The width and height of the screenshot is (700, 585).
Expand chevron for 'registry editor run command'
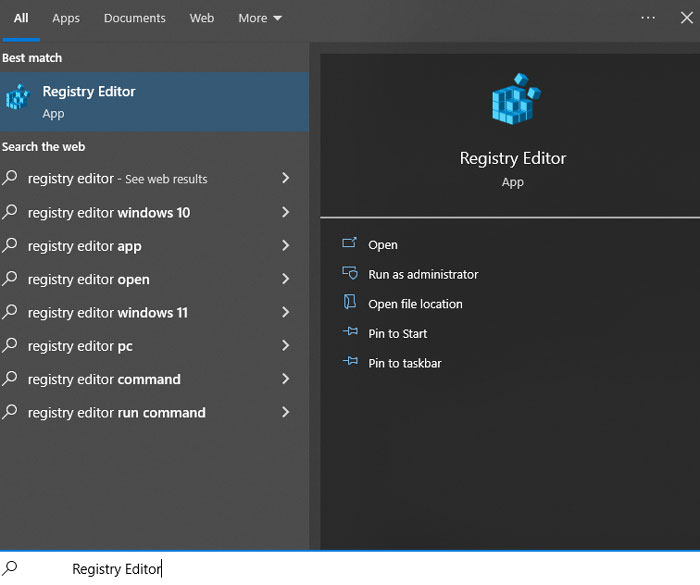pos(286,412)
